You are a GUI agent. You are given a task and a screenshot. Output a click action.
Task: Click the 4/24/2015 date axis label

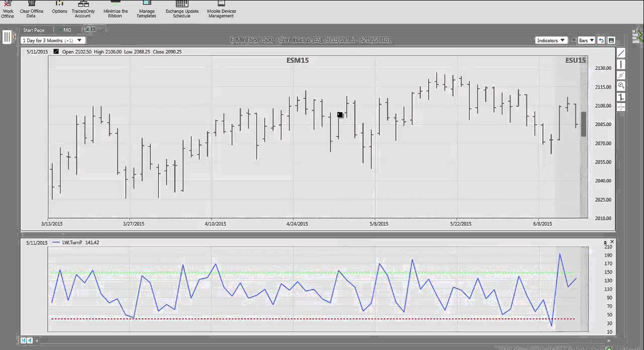point(297,224)
